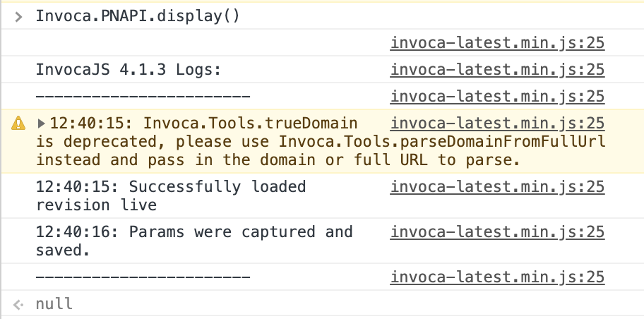Click the yellow warning triangle icon

point(18,124)
